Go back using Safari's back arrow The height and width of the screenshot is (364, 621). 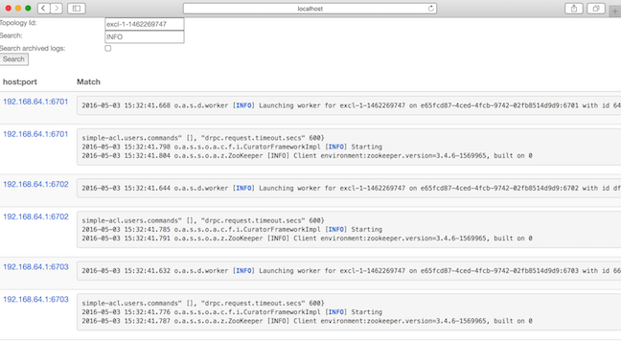43,9
